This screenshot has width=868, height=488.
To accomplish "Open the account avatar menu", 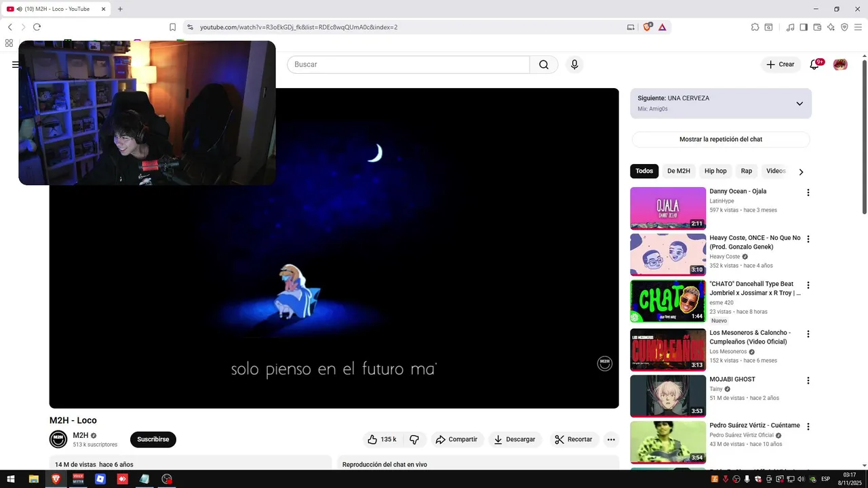I will click(840, 64).
